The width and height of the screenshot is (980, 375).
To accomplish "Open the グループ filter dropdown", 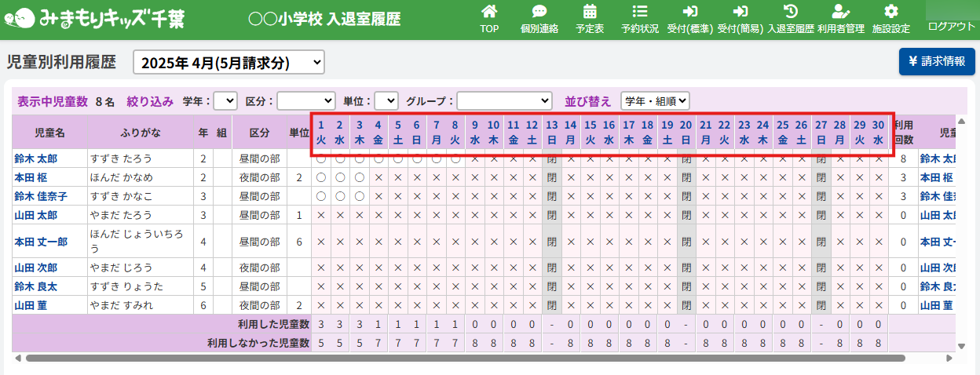I will point(504,101).
